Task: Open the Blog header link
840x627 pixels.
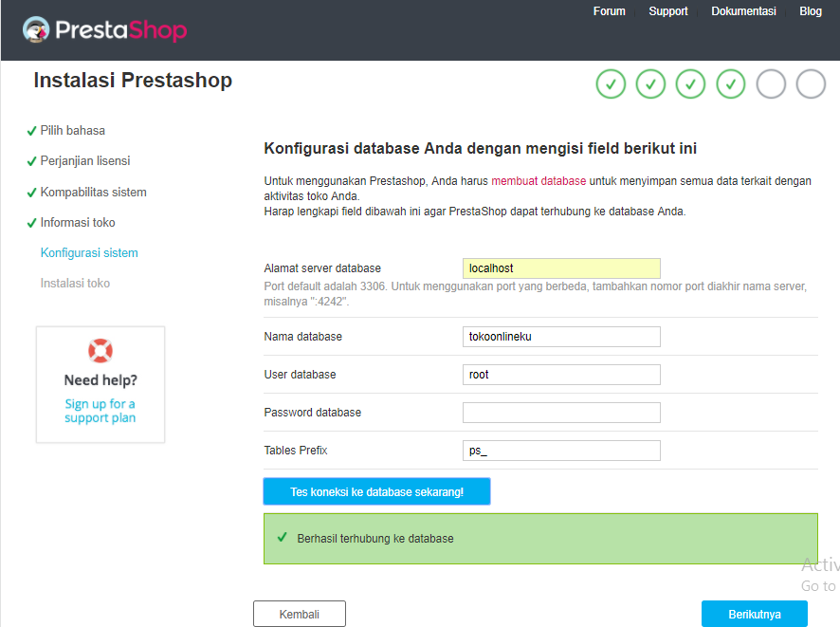Action: click(x=811, y=11)
